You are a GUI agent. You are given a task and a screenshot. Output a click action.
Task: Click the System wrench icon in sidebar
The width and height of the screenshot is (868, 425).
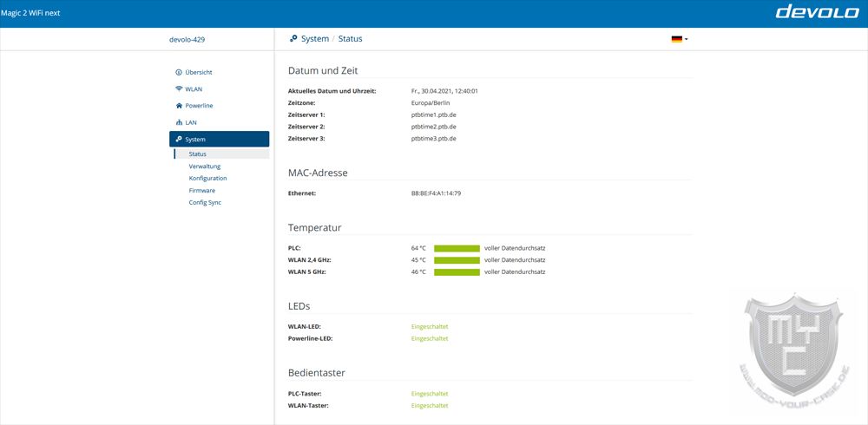tap(179, 140)
